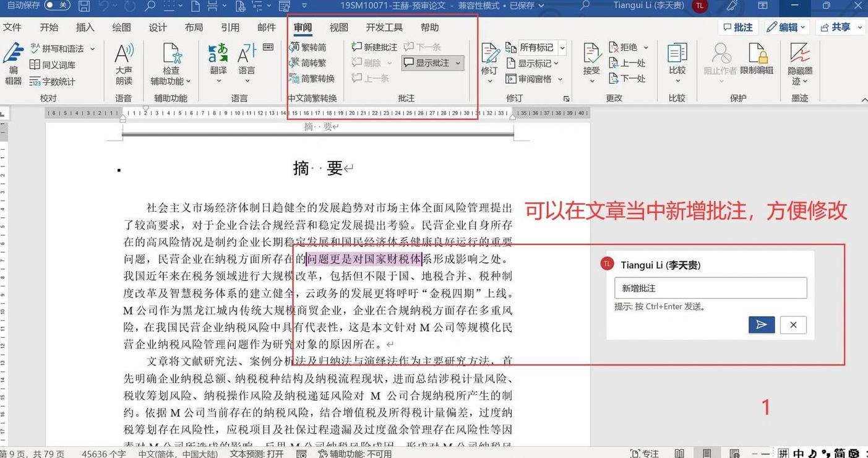This screenshot has height=458, width=868.
Task: Expand 拼写和语法 dropdown arrow
Action: click(x=93, y=48)
